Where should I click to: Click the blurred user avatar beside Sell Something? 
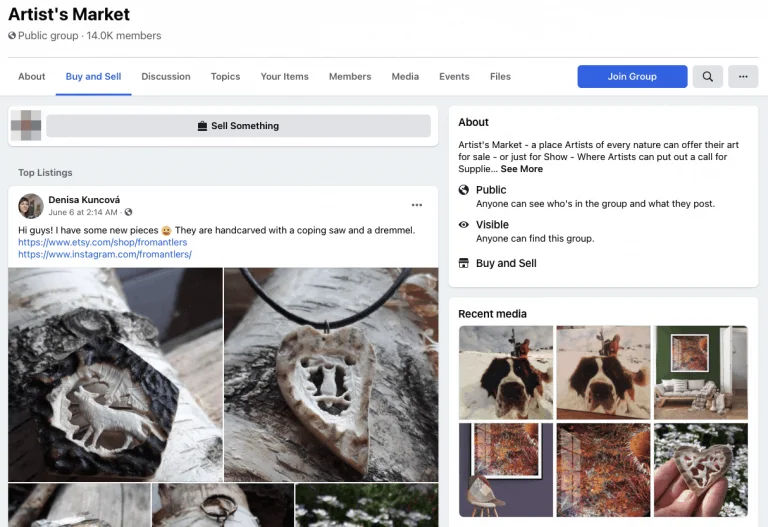(x=25, y=126)
